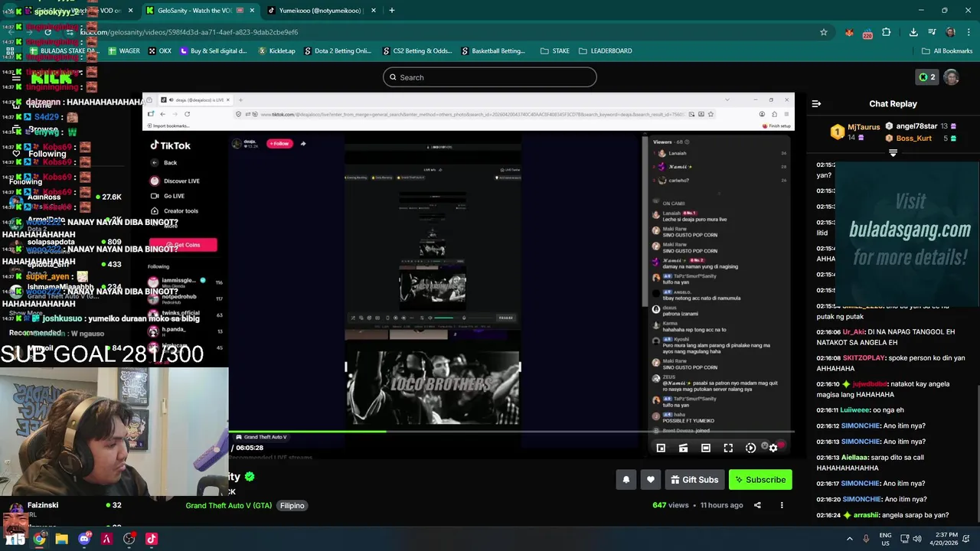Open the Grand Theft Auto V (GTA) category link
This screenshot has width=980, height=551.
(229, 506)
